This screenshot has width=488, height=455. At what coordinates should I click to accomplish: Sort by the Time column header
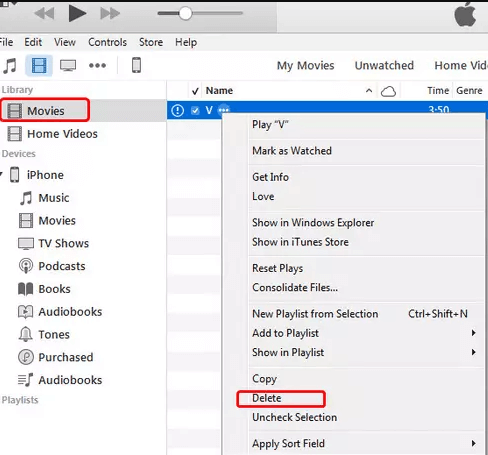438,90
